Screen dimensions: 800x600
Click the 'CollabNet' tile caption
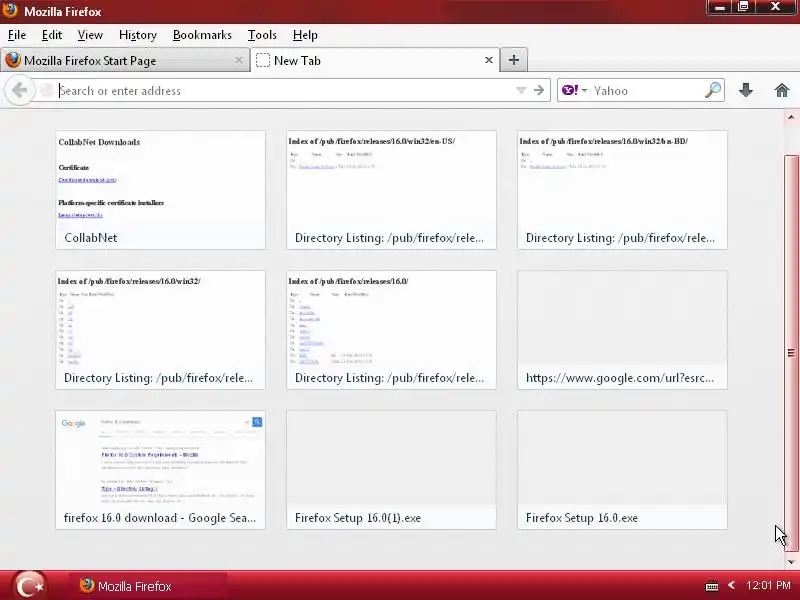click(x=91, y=238)
